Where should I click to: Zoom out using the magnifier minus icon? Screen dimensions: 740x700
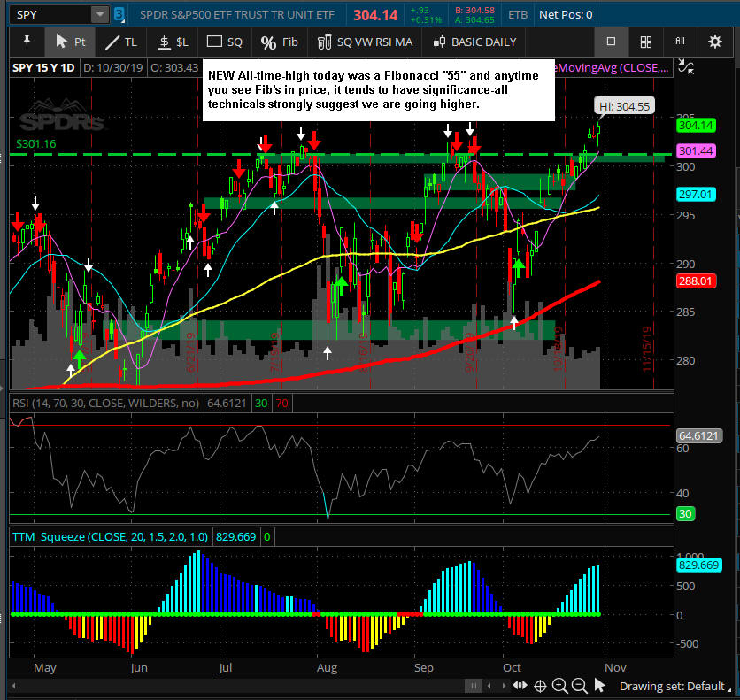[579, 686]
